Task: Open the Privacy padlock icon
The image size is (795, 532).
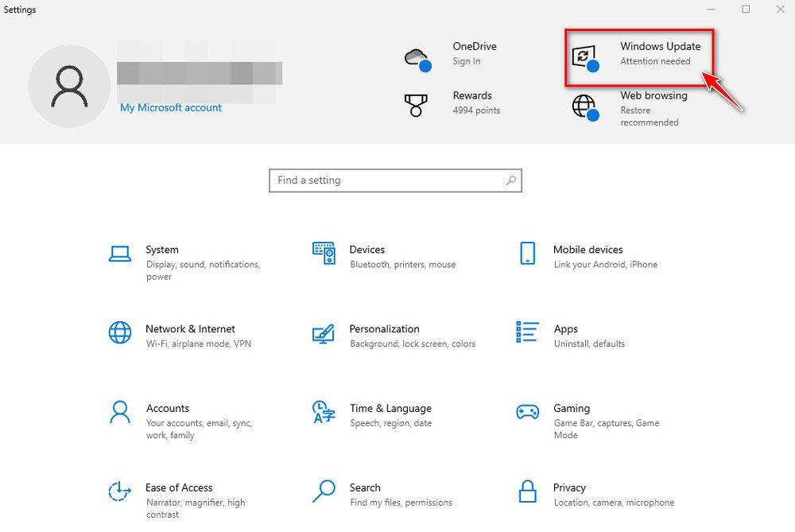Action: click(528, 491)
